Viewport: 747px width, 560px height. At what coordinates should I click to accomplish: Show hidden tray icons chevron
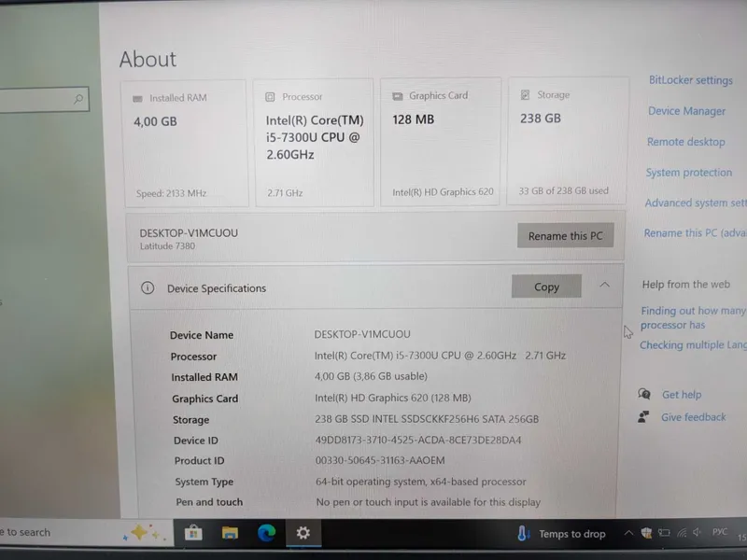(x=628, y=533)
